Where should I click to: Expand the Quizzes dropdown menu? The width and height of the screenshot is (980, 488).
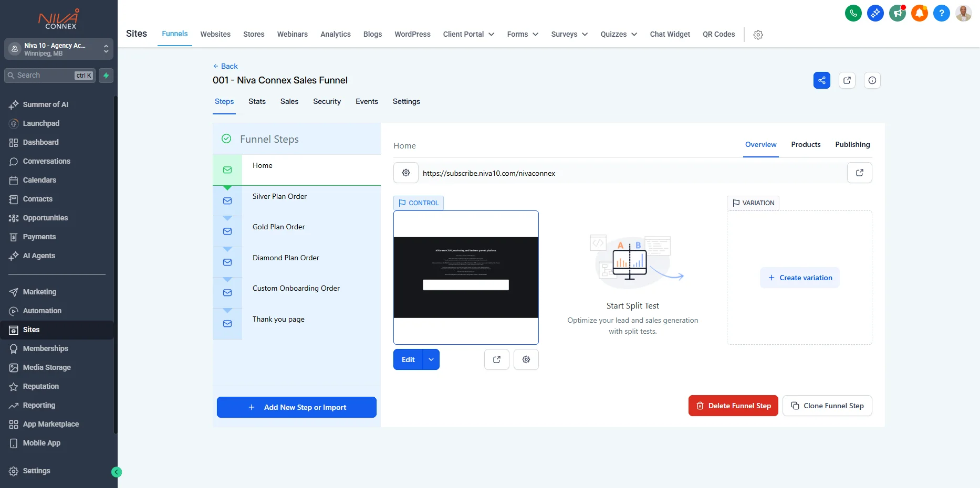[x=619, y=34]
